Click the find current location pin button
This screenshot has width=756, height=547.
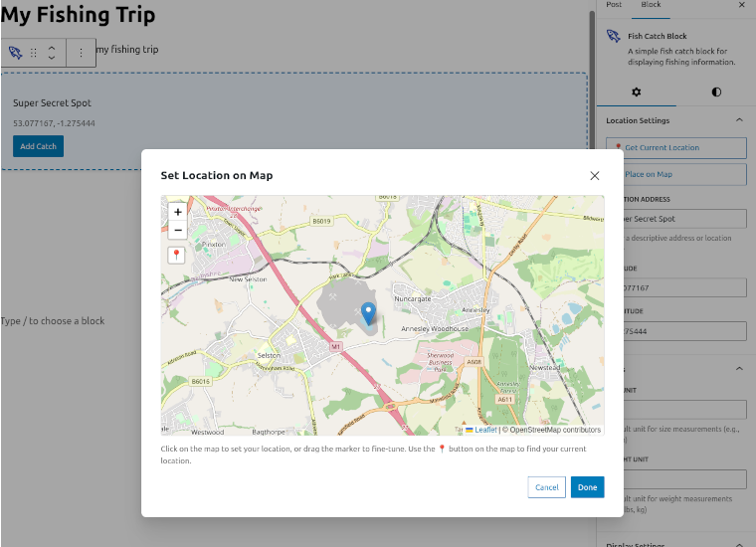(177, 256)
